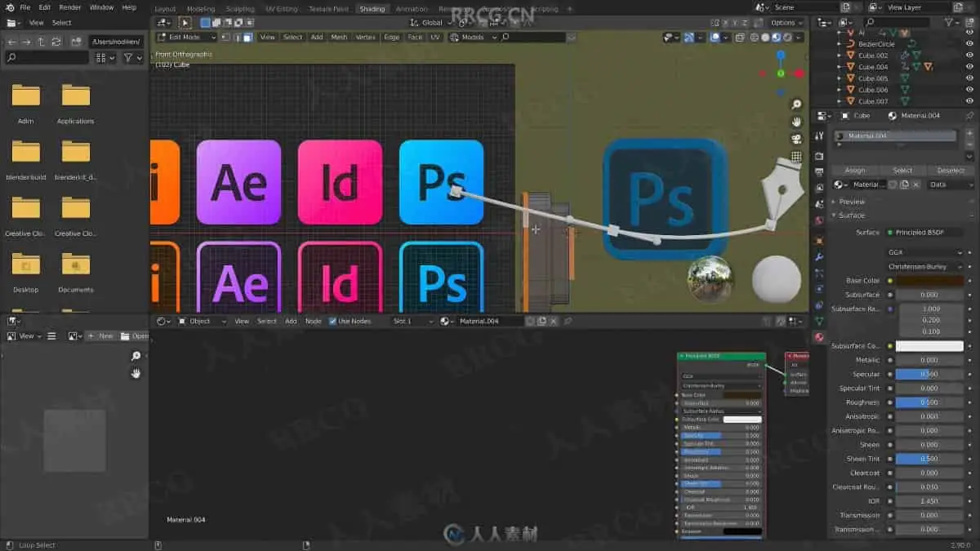Hide Cube.007 in outliner eye icon
The width and height of the screenshot is (980, 551).
coord(970,101)
